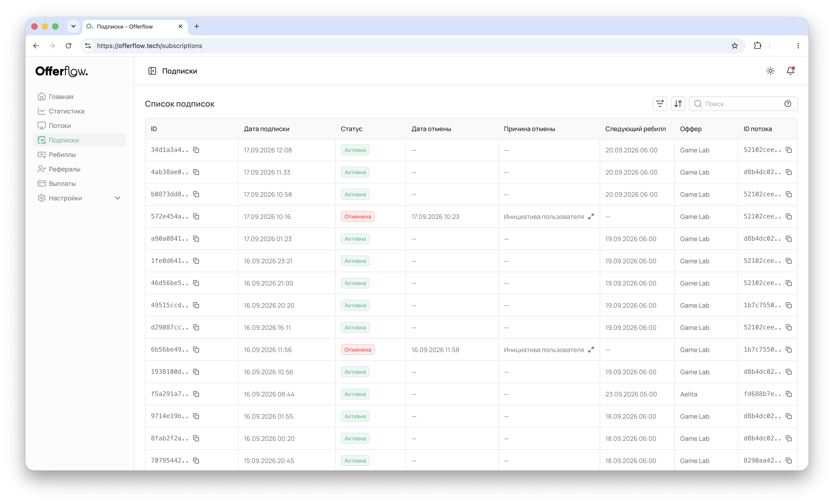The image size is (834, 504).
Task: Open notifications bell
Action: tap(790, 71)
